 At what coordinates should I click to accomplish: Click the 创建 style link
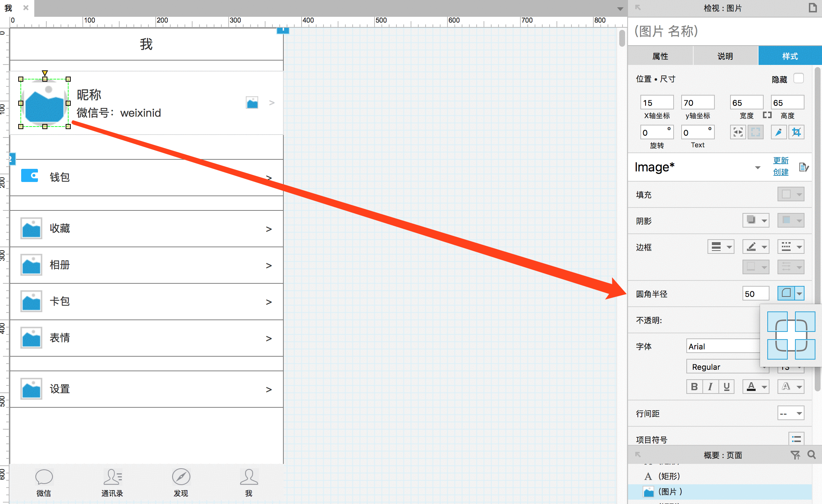781,172
